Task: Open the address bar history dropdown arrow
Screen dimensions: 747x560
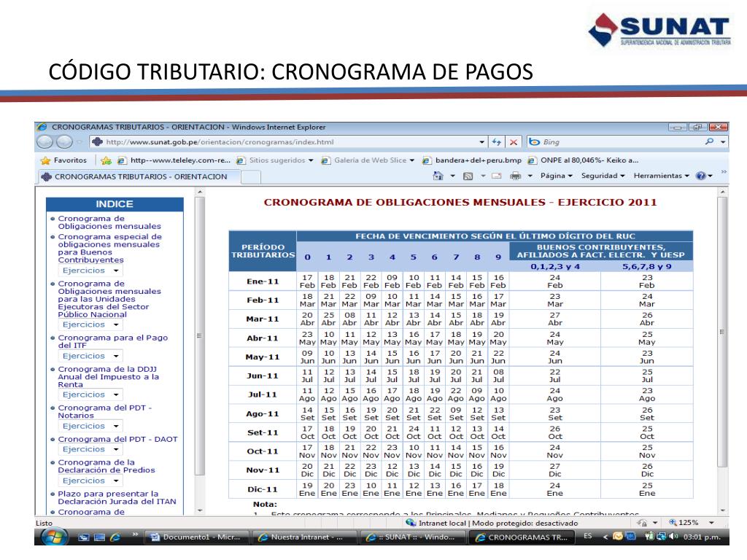Action: pyautogui.click(x=482, y=142)
